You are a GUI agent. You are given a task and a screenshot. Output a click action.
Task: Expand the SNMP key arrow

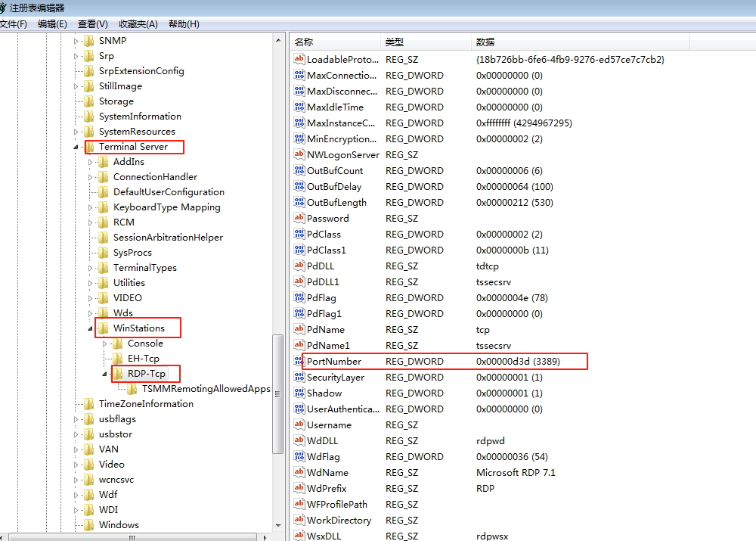(x=76, y=41)
